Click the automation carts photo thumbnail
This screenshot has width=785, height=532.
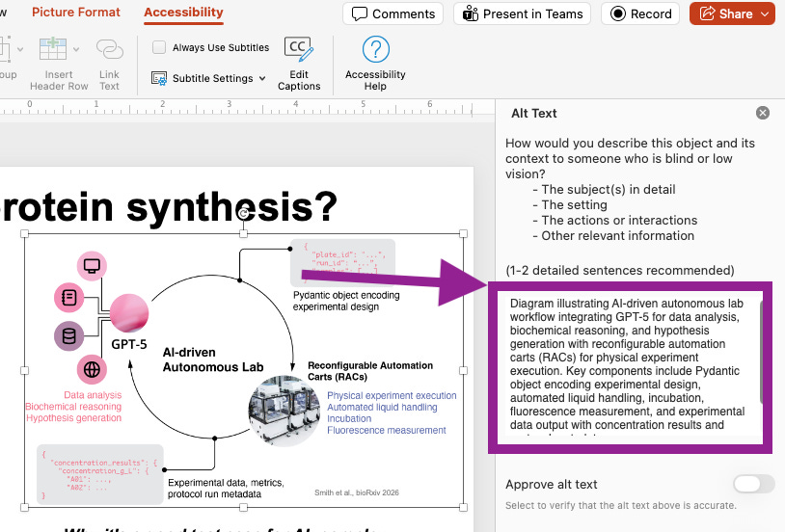[x=284, y=411]
